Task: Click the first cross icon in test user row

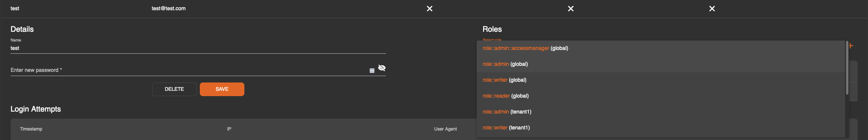Action: 429,9
